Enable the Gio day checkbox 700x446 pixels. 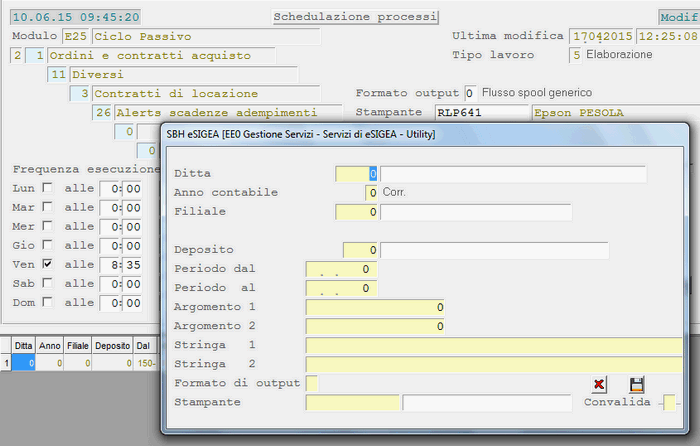coord(47,245)
